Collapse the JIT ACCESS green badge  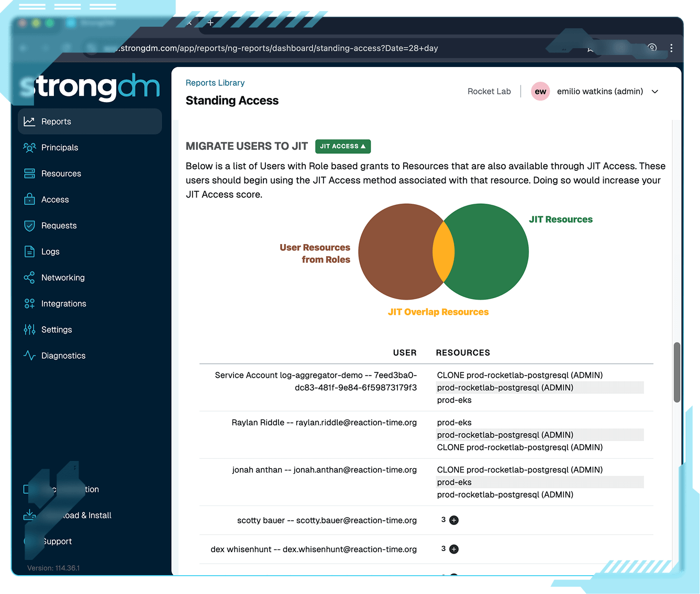pos(343,147)
